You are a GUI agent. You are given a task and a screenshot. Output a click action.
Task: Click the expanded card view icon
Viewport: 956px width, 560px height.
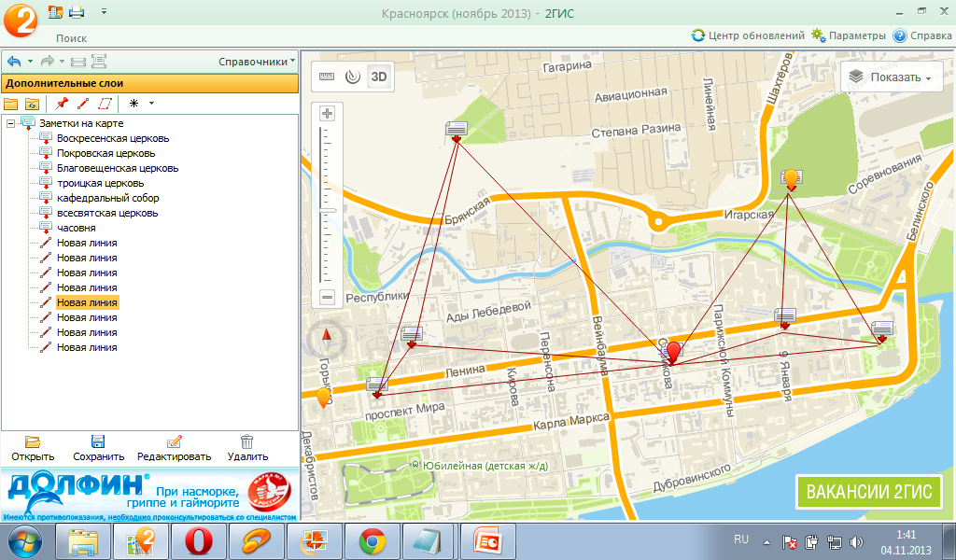tap(99, 61)
